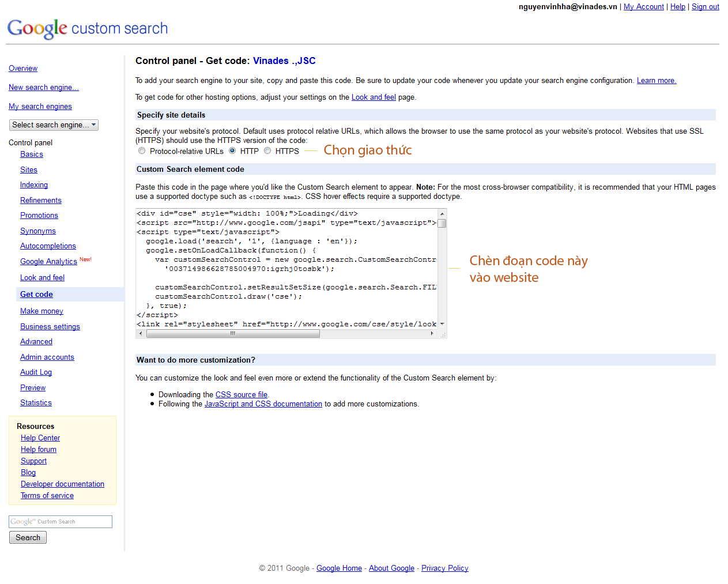Open Promotions in Control panel
Viewport: 728px width, 584px height.
pyautogui.click(x=39, y=216)
